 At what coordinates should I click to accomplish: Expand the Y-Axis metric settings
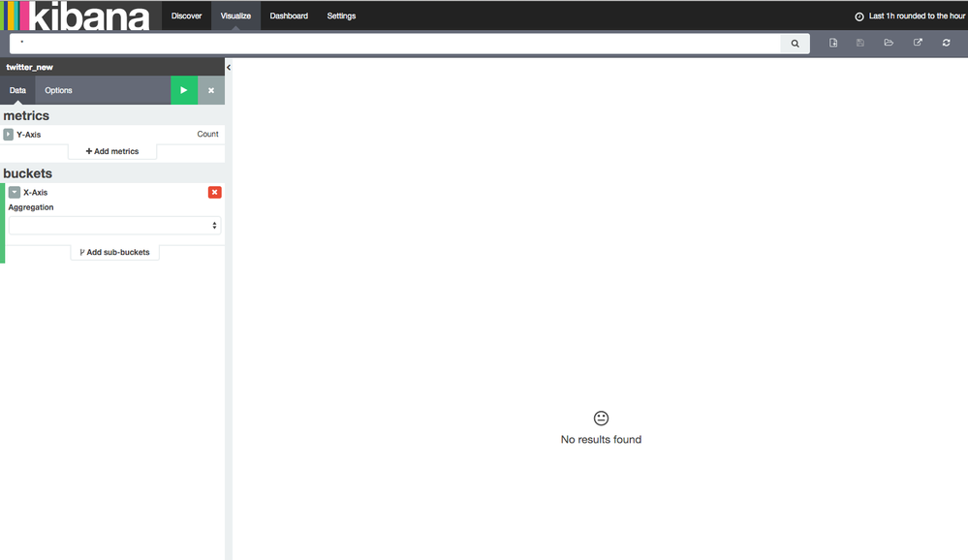click(8, 134)
